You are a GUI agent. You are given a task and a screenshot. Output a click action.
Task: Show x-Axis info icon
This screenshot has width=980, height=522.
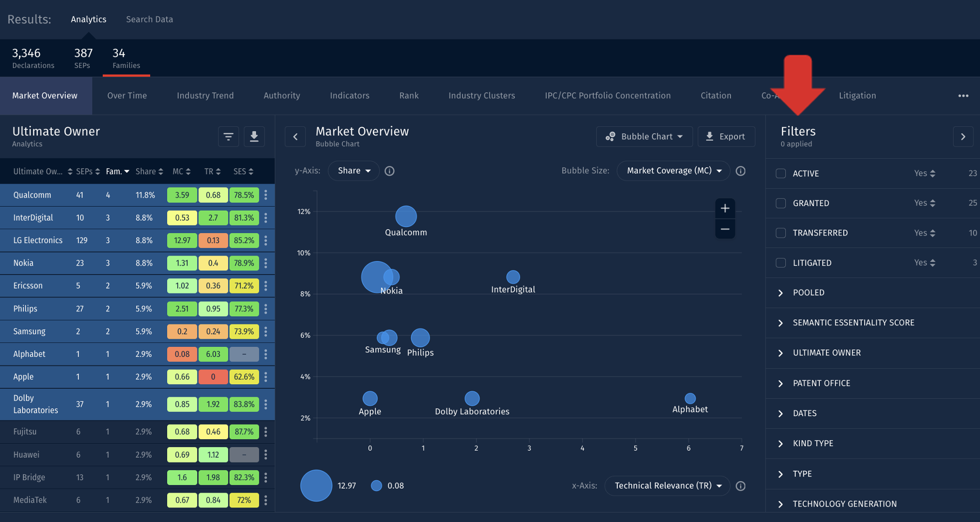click(x=740, y=486)
